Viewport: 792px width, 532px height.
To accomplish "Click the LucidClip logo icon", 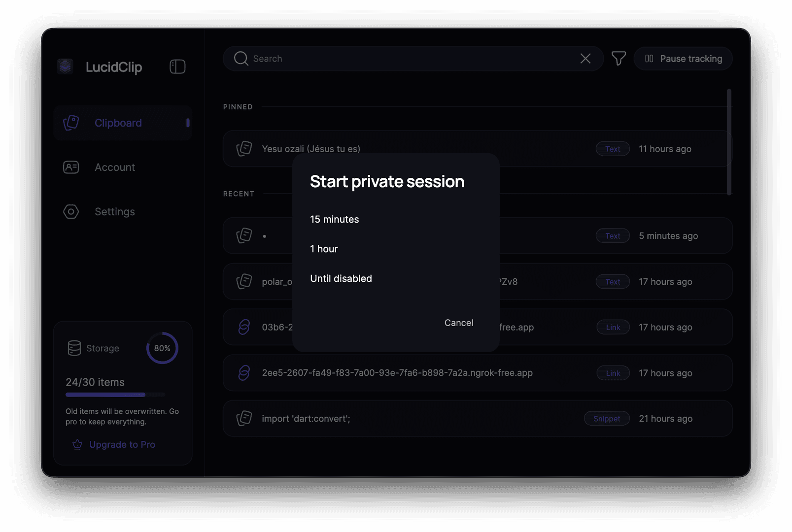I will (x=65, y=66).
